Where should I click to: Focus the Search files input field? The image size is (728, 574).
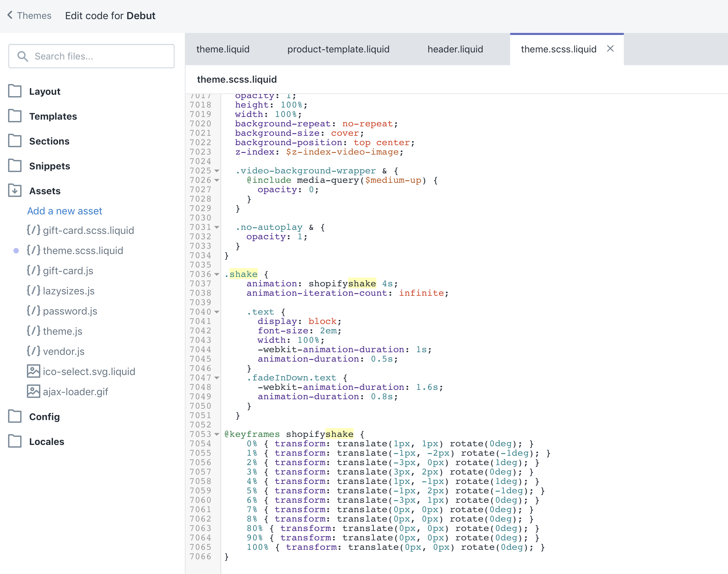click(x=91, y=56)
